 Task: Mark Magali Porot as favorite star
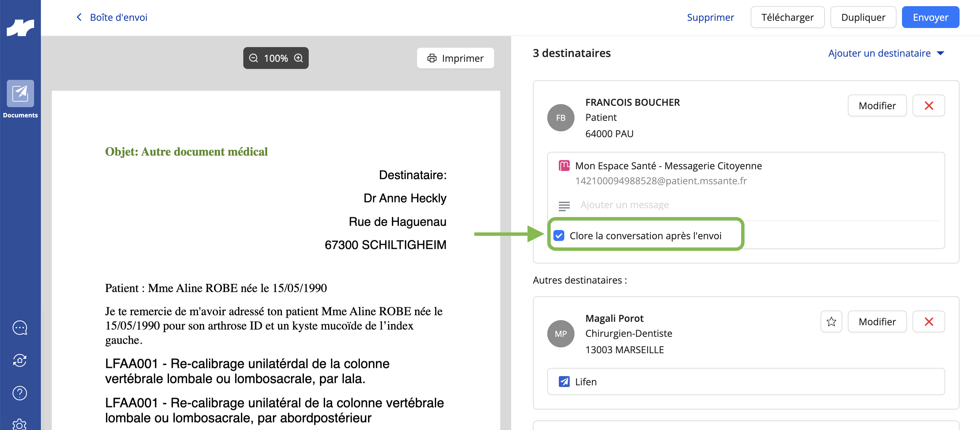831,322
